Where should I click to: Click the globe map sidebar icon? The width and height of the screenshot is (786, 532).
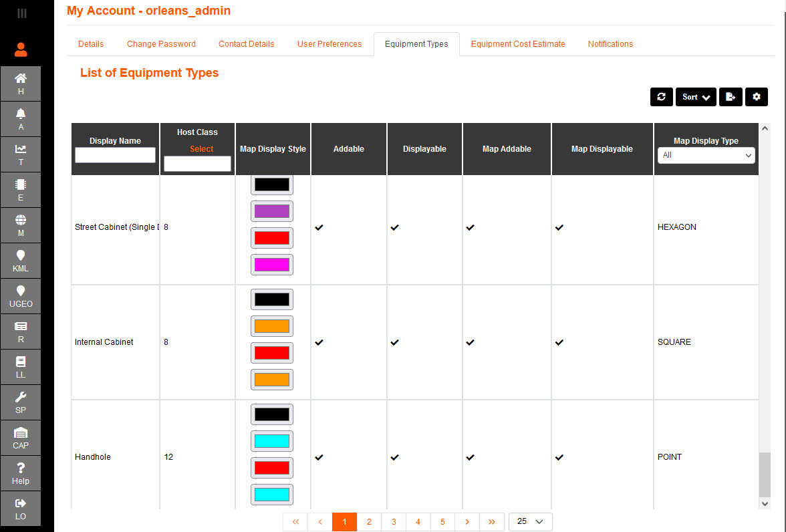pyautogui.click(x=21, y=225)
